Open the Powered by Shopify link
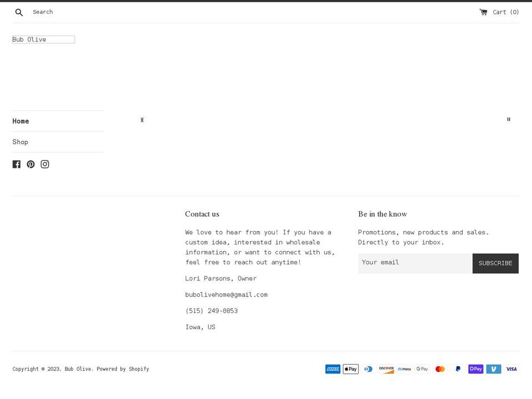Screen dimensions: 532x399 [122, 369]
